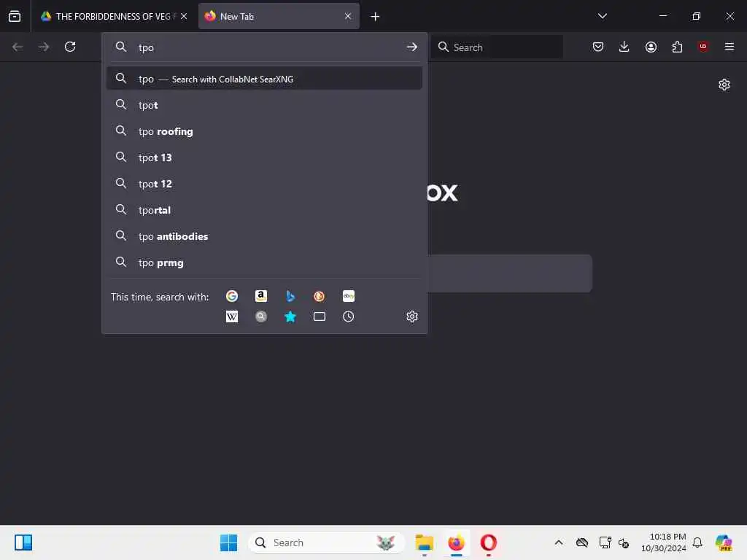Choose the 'tpo prmg' suggestion
The image size is (747, 560).
[x=264, y=262]
